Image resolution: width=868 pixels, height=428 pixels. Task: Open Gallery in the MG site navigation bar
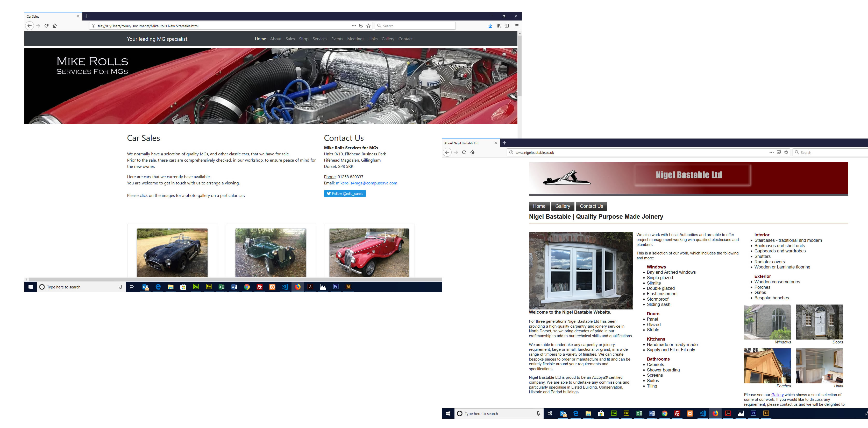tap(388, 39)
